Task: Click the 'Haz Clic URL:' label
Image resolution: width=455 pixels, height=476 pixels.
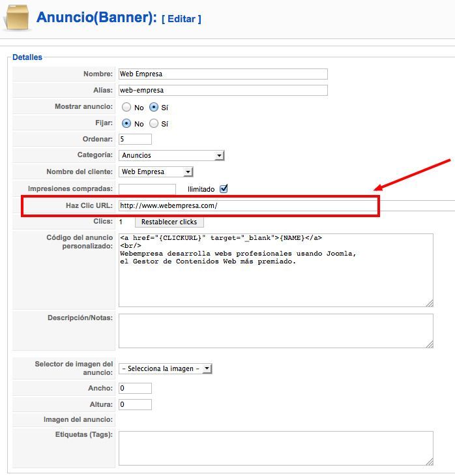Action: (x=89, y=205)
